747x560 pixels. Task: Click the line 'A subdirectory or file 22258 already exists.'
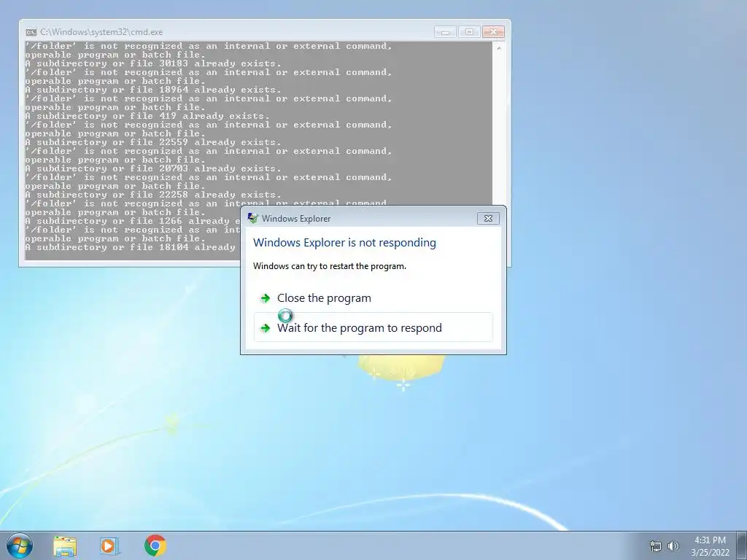[x=153, y=194]
